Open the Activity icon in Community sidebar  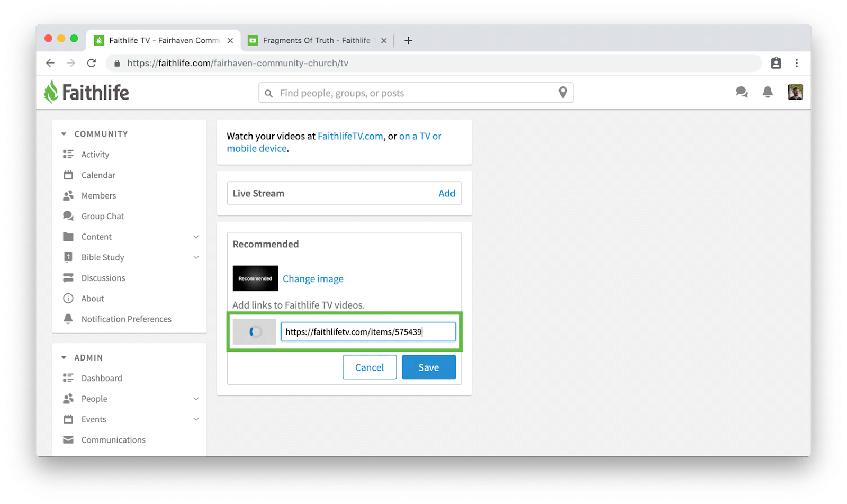coord(68,154)
